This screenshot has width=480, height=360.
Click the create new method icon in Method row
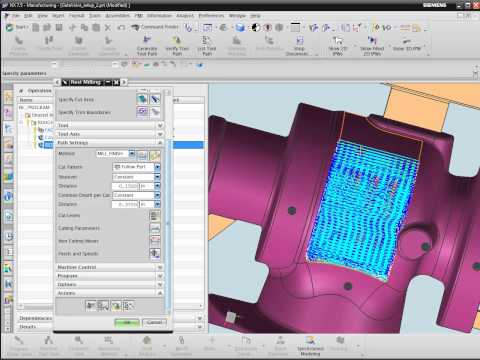(x=155, y=155)
